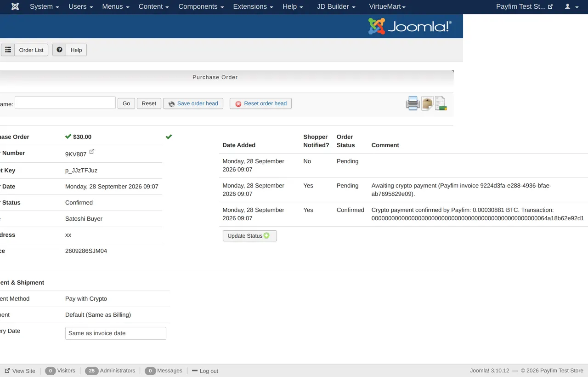Open the Components menu
Image resolution: width=588 pixels, height=377 pixels.
(201, 6)
